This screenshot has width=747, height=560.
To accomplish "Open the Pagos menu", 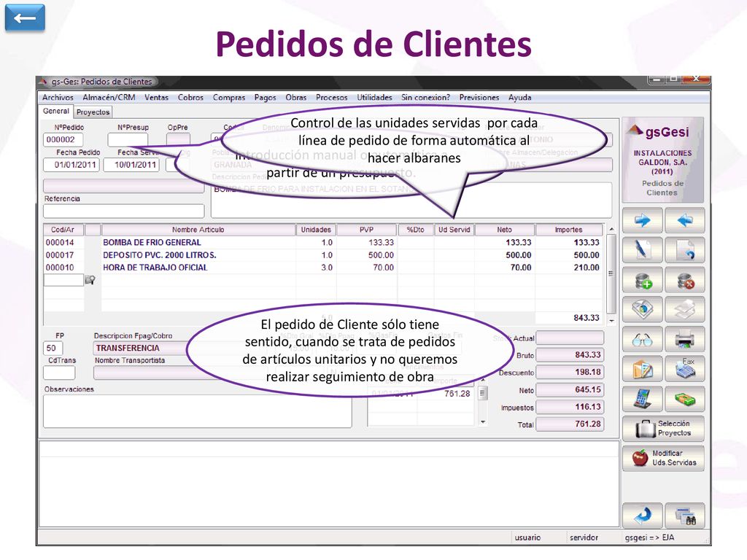I will click(x=265, y=97).
